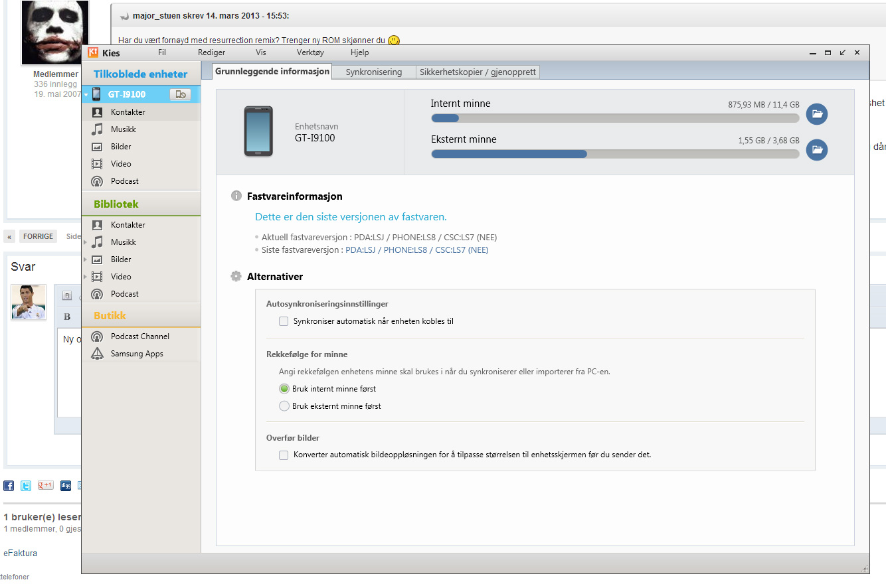Screen dimensions: 886x588
Task: Open folder for Eksternt minne
Action: pyautogui.click(x=817, y=150)
